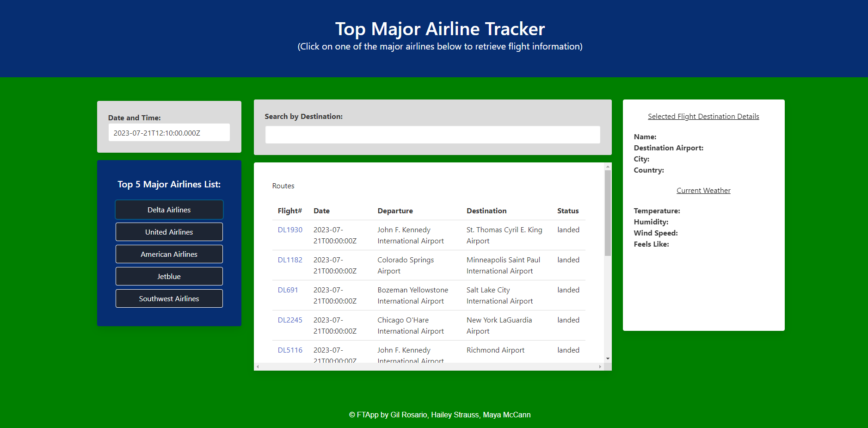
Task: Click the FTApp credits text in the footer
Action: pos(440,415)
